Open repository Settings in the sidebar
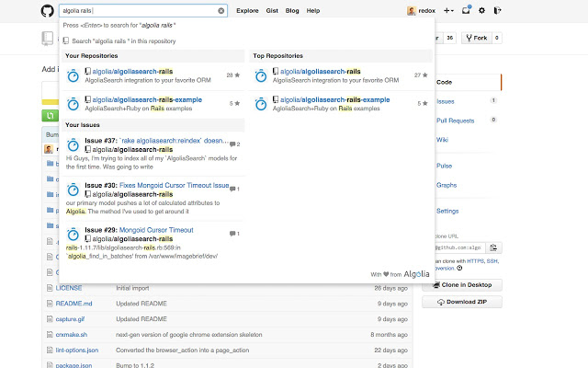Viewport: 588px width, 368px height. click(447, 211)
